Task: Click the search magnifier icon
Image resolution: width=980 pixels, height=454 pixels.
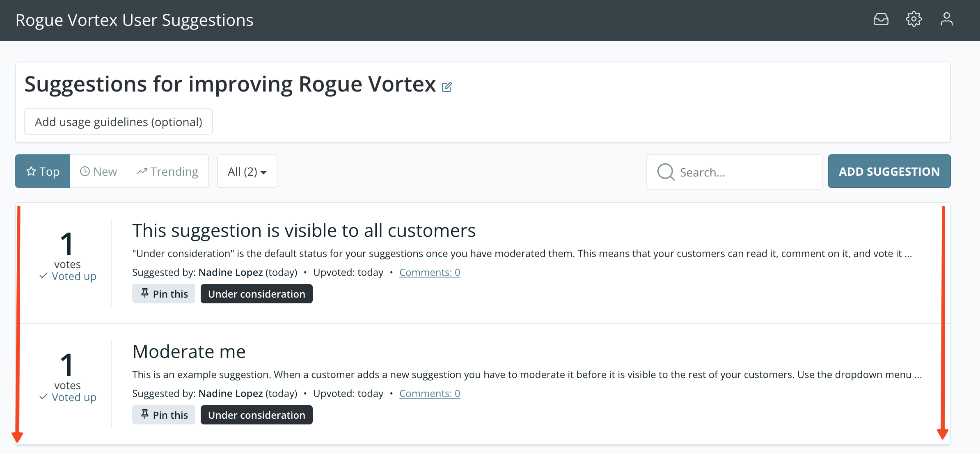Action: [x=665, y=172]
